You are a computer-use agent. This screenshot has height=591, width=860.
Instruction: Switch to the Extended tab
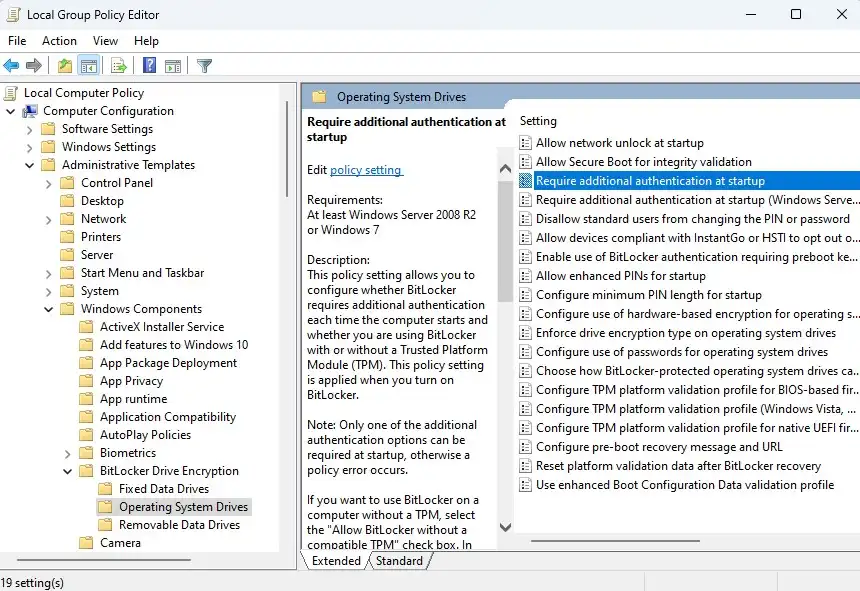pos(336,561)
